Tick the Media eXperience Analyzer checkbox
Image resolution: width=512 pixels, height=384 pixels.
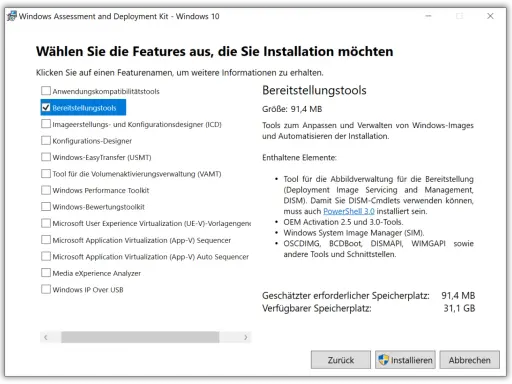(46, 273)
